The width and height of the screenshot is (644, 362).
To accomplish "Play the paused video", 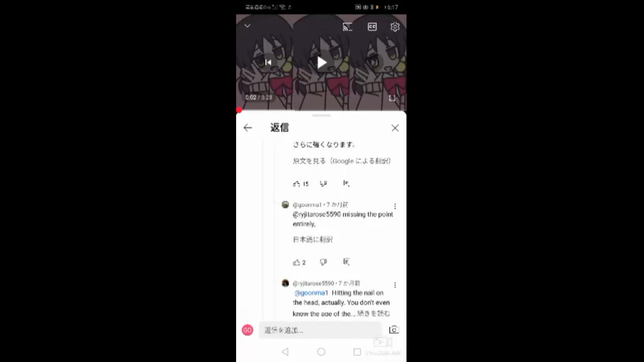I will (321, 62).
